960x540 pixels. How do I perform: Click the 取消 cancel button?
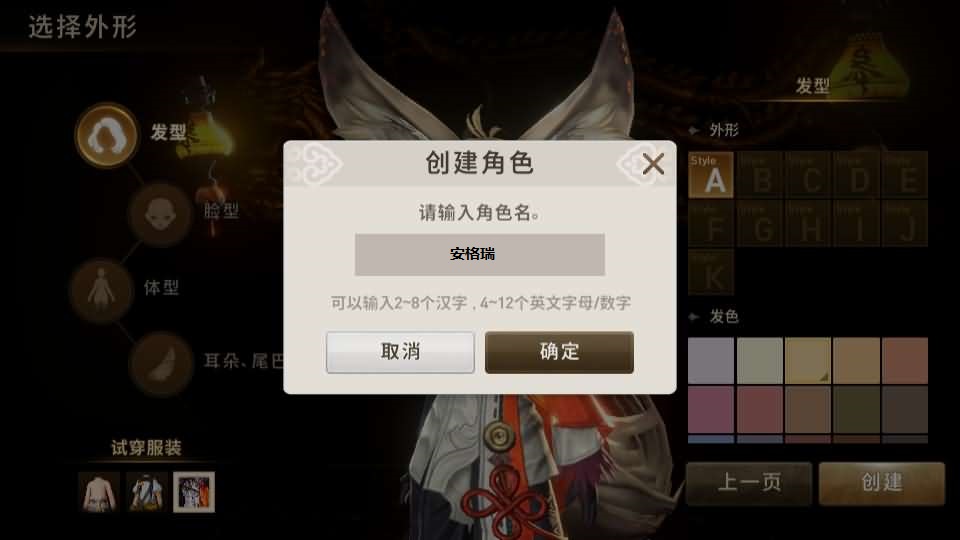click(400, 352)
